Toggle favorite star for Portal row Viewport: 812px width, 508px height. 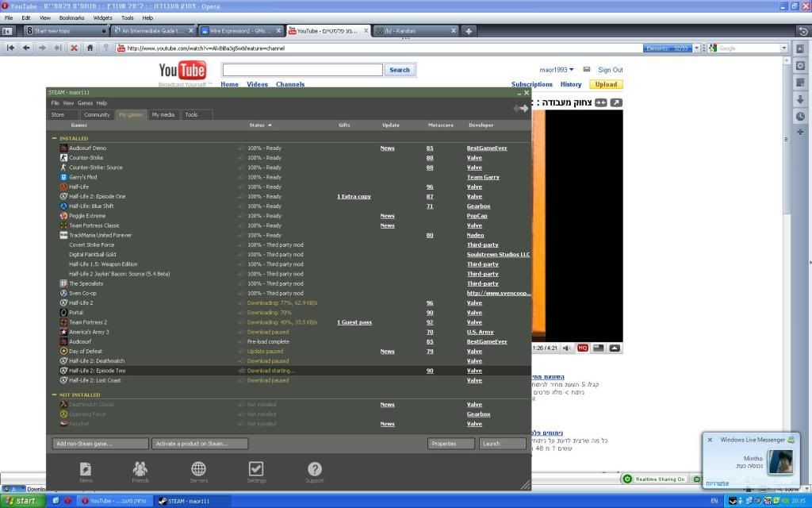[x=241, y=313]
